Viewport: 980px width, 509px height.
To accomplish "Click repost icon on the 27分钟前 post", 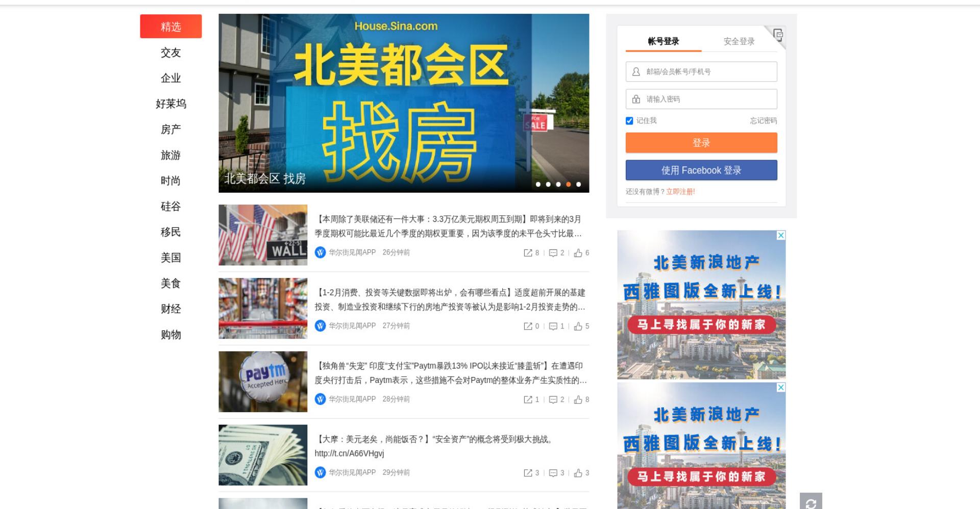I will pyautogui.click(x=528, y=326).
